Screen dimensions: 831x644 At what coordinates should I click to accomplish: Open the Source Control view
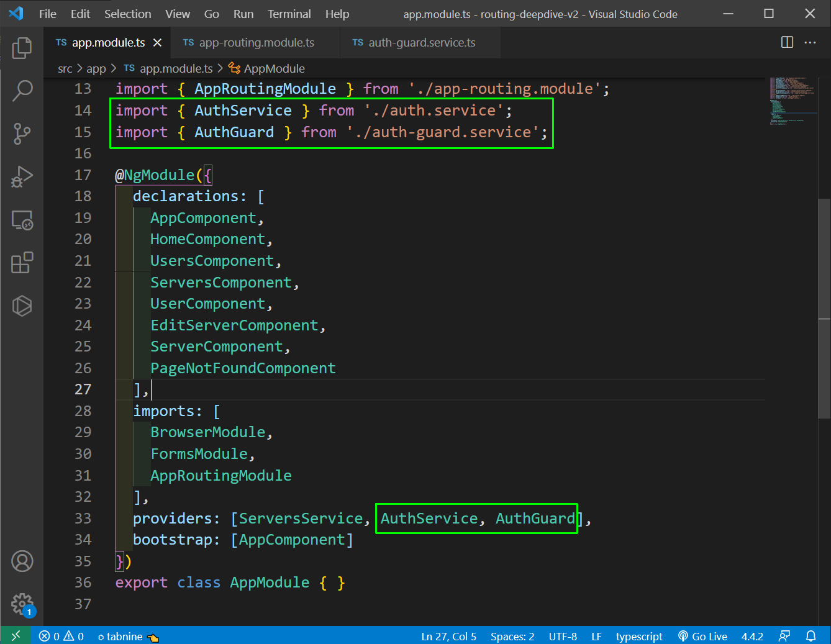(x=22, y=134)
